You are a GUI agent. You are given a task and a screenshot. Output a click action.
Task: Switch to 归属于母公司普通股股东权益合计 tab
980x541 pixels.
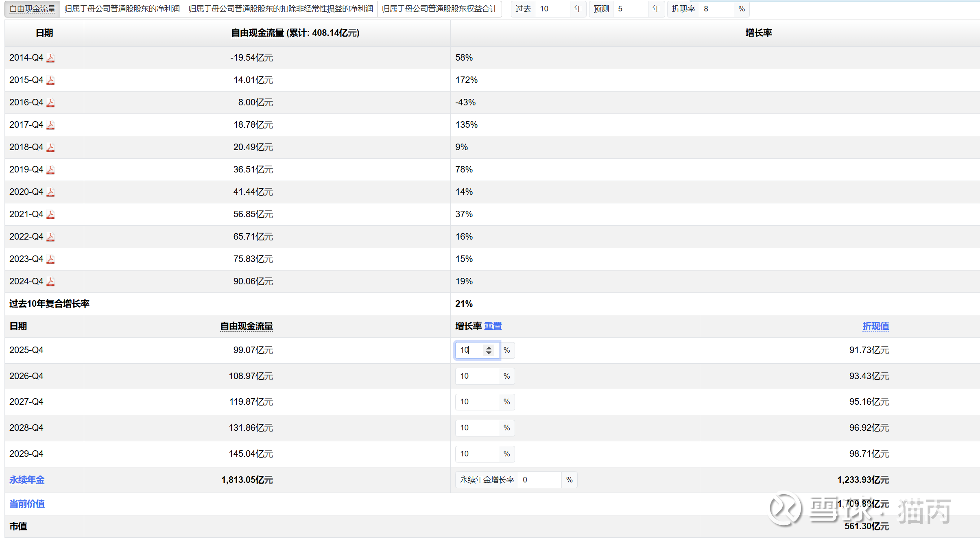439,9
